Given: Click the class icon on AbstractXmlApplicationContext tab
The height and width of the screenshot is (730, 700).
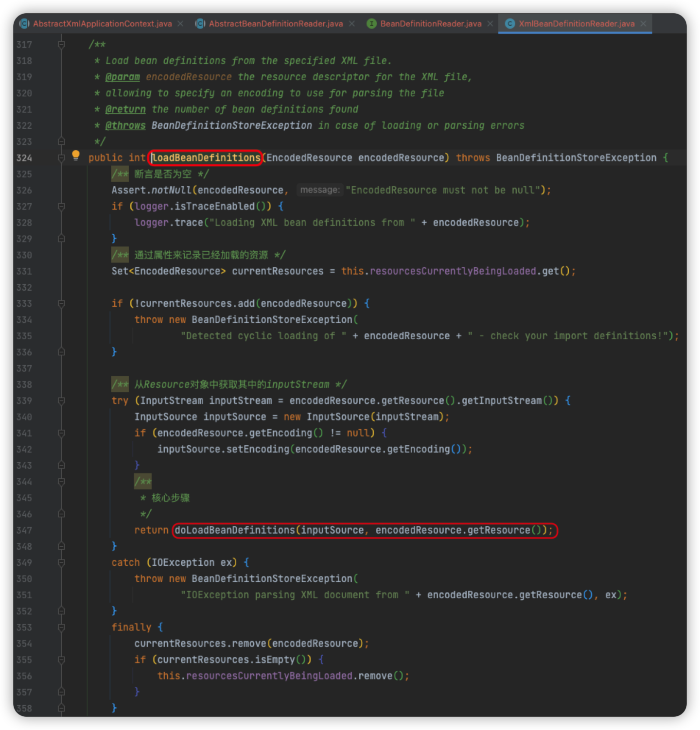Looking at the screenshot, I should click(24, 24).
